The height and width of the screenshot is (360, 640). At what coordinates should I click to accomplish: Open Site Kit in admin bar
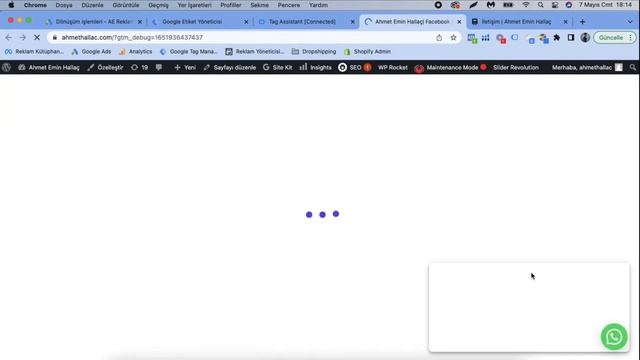(278, 68)
